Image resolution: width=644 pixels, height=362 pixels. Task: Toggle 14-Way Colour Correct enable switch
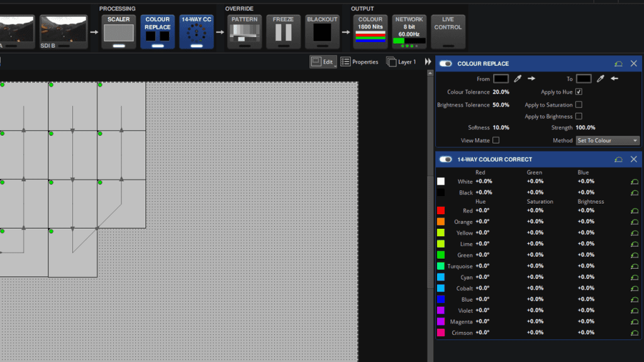[x=446, y=159]
